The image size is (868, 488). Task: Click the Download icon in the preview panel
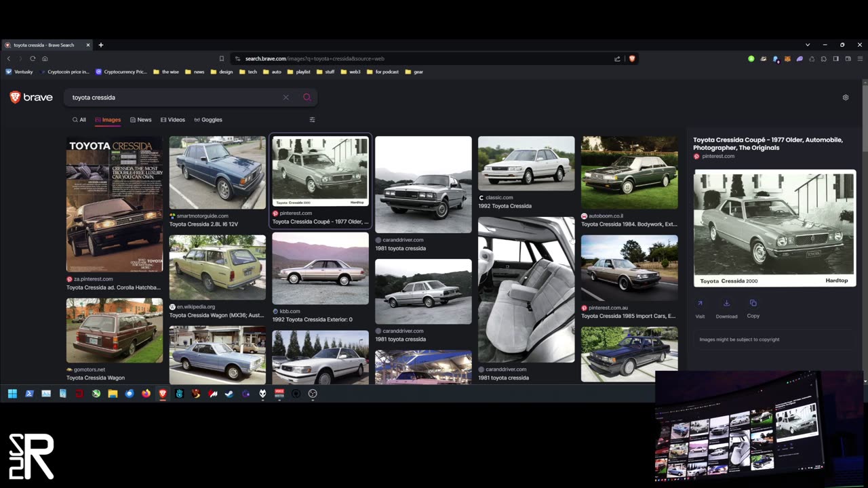point(726,304)
